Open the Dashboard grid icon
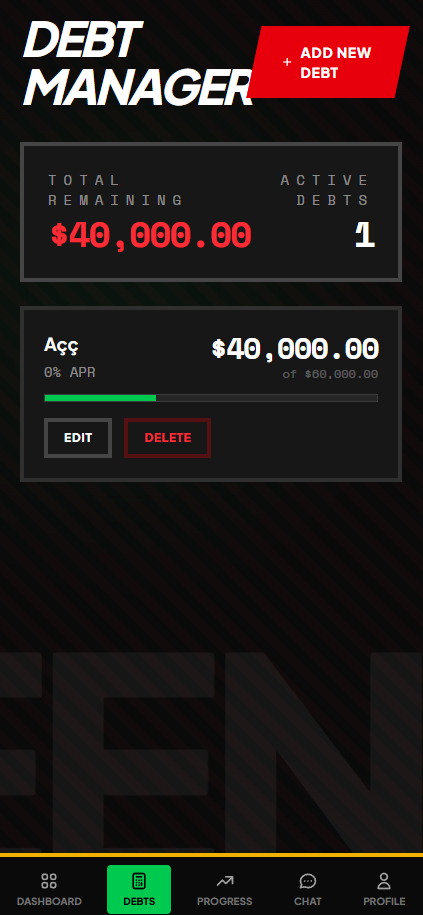The image size is (423, 915). pos(49,881)
